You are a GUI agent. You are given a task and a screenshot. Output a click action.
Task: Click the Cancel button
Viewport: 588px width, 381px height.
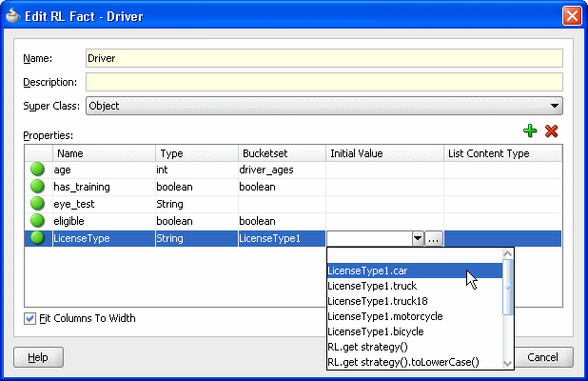coord(542,357)
